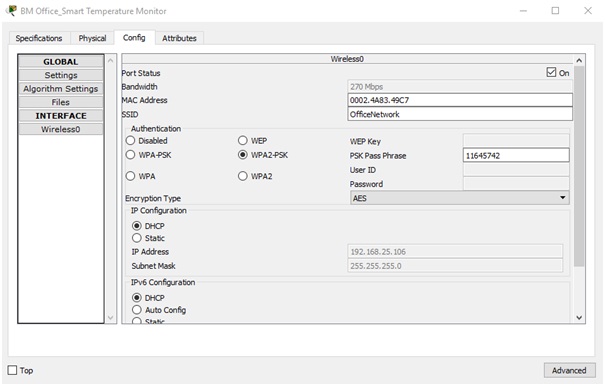Image resolution: width=605 pixels, height=386 pixels.
Task: Toggle the Port Status On checkbox
Action: coord(551,73)
